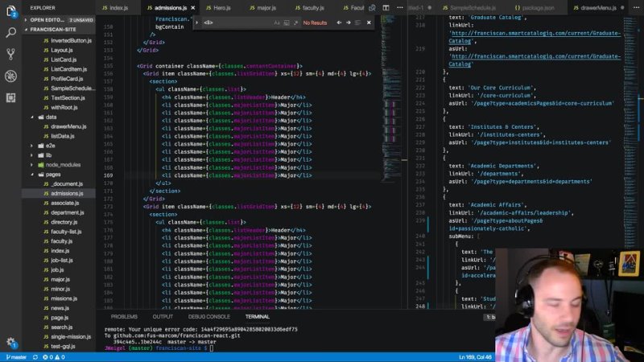The width and height of the screenshot is (644, 362).
Task: Open the Graduate Catalog linkUrl link
Action: click(535, 37)
